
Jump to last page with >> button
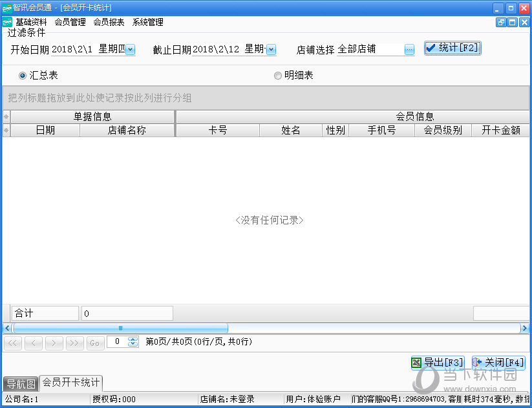74,343
